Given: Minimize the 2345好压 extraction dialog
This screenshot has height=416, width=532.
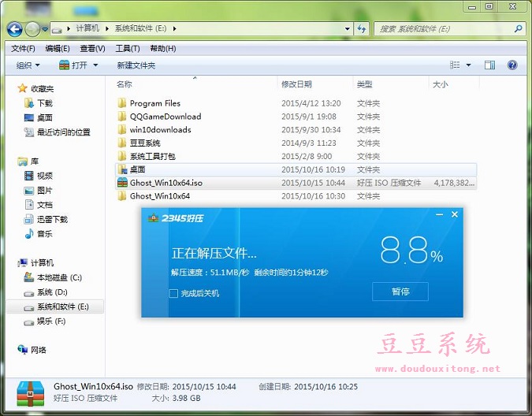Looking at the screenshot, I should pos(439,215).
